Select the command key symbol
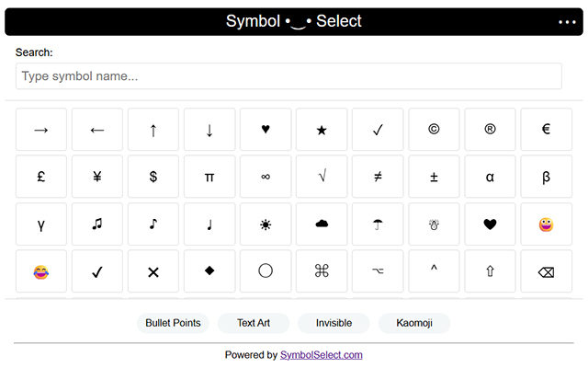The width and height of the screenshot is (588, 368). 322,271
